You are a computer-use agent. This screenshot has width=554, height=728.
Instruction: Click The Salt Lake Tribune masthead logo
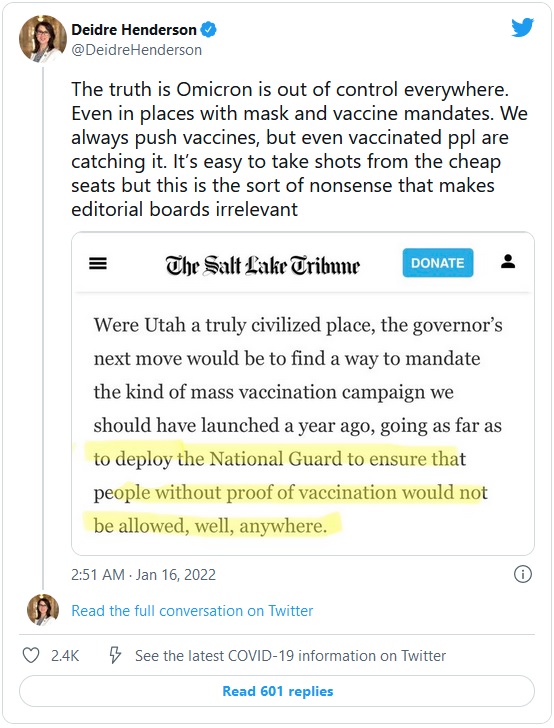click(x=263, y=265)
